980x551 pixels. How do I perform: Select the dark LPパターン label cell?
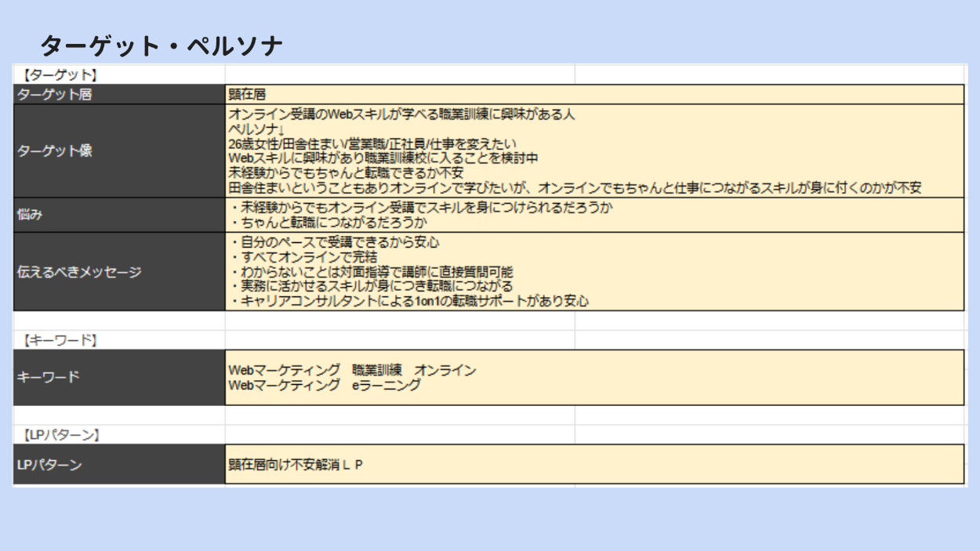click(119, 465)
